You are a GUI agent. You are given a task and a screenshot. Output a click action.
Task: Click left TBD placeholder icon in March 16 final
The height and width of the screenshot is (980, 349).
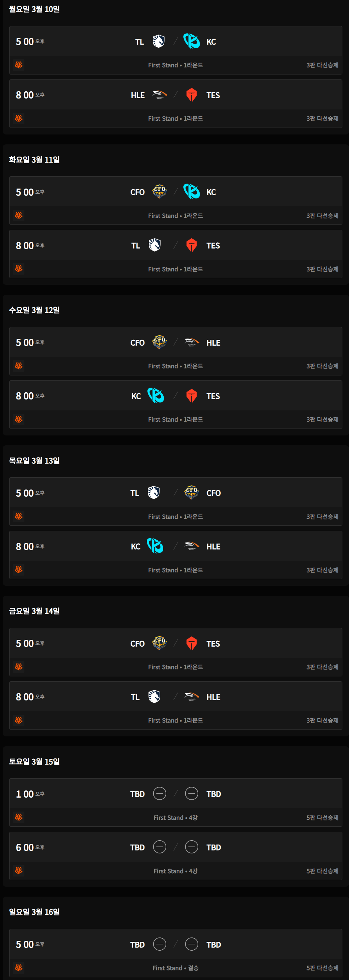click(159, 944)
